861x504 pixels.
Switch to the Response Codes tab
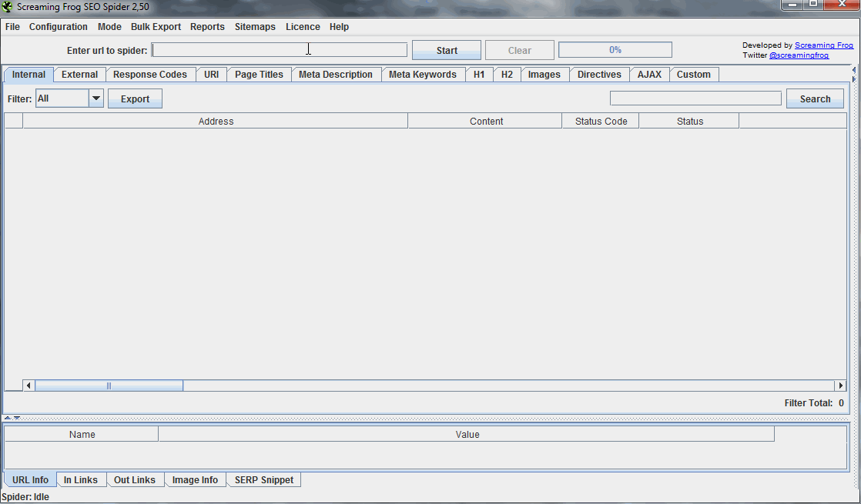[x=149, y=75]
